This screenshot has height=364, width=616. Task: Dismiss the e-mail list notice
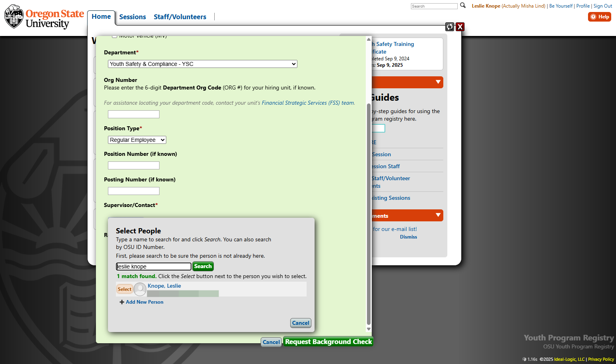pyautogui.click(x=409, y=237)
